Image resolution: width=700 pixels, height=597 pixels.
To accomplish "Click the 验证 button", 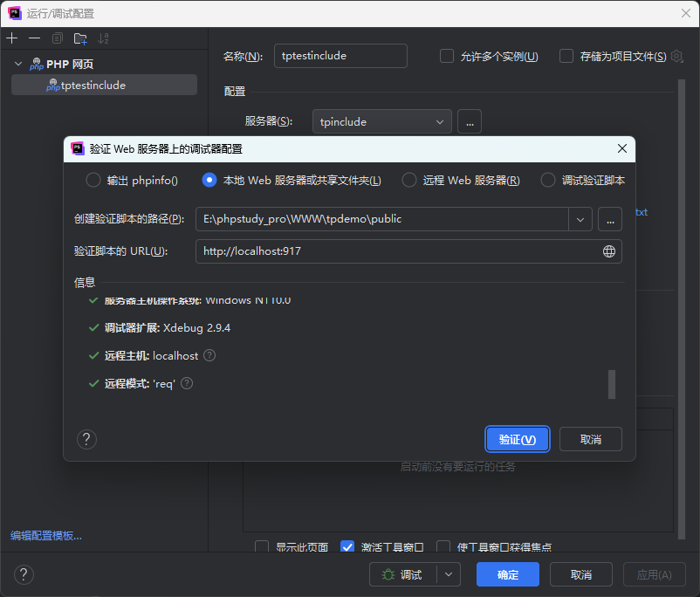I will 517,439.
